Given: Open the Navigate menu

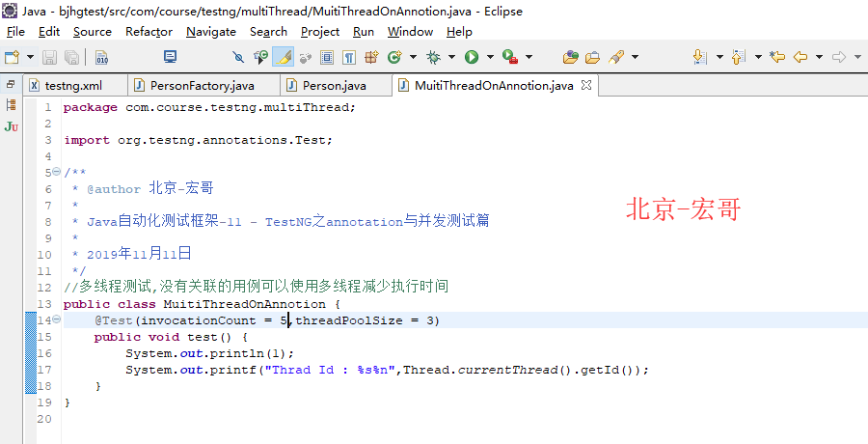Looking at the screenshot, I should [211, 32].
